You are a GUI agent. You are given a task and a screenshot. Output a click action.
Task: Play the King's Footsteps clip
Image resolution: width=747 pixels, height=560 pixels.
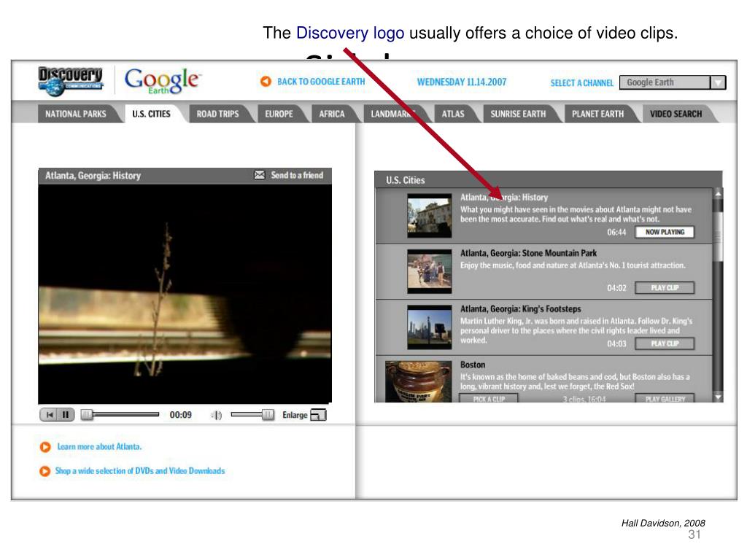pyautogui.click(x=665, y=343)
